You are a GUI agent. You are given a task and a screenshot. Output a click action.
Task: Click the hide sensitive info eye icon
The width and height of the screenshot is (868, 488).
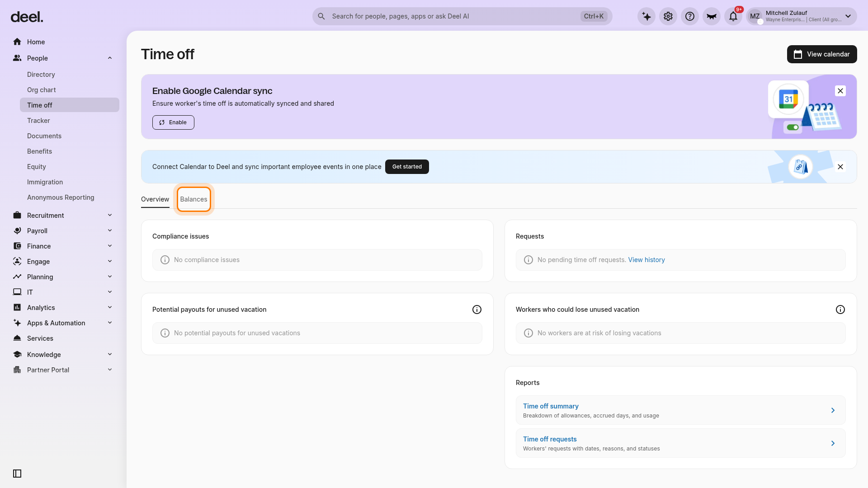pos(712,16)
